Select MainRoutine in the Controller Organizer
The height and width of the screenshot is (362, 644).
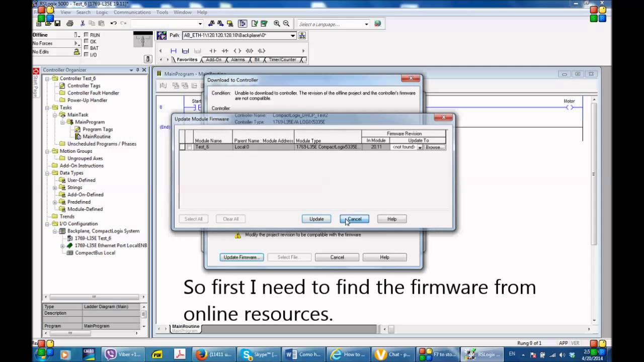[97, 137]
